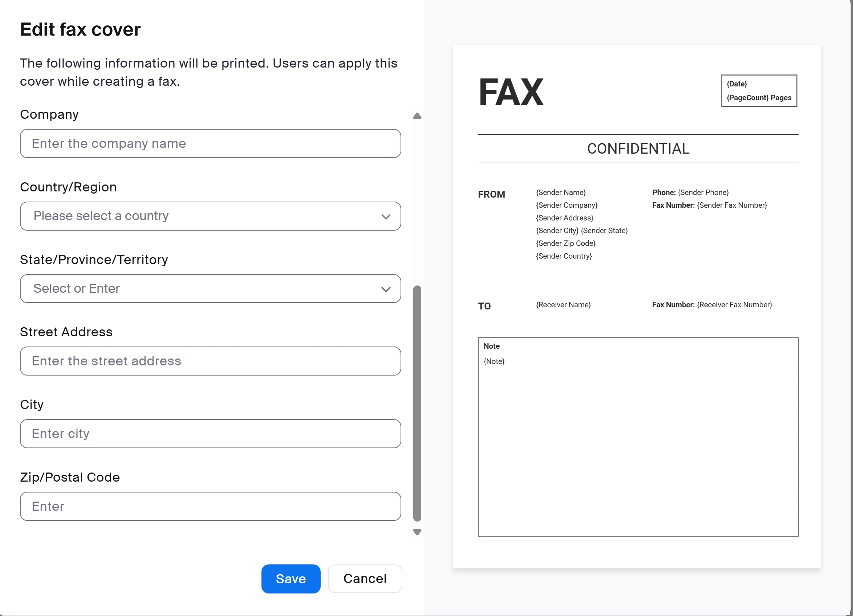The height and width of the screenshot is (616, 853).
Task: Click the Country/Region chevron arrow
Action: point(386,216)
